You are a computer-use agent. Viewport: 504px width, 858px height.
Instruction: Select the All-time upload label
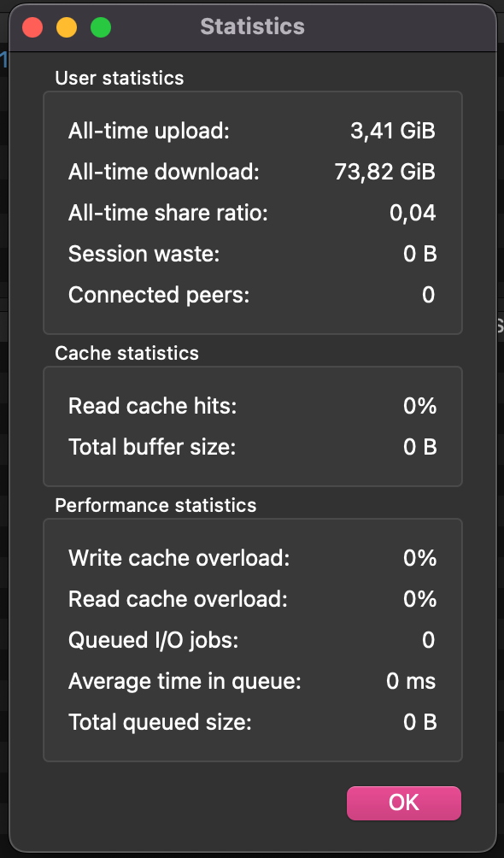pos(149,132)
